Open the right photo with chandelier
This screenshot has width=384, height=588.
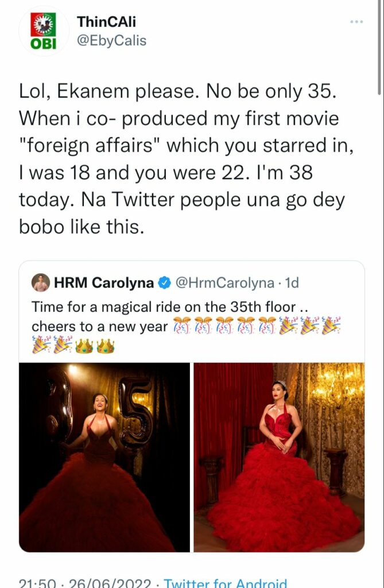(279, 457)
